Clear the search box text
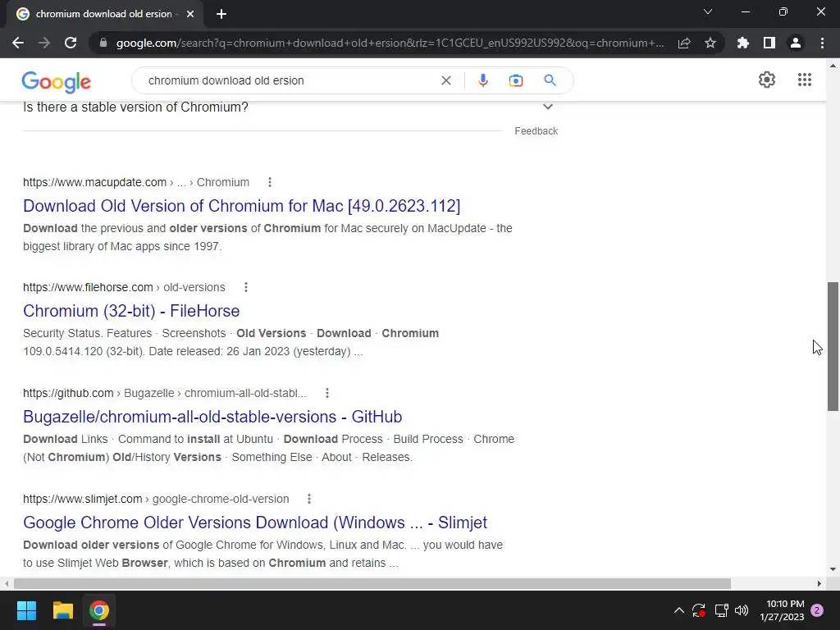This screenshot has width=840, height=630. point(445,80)
